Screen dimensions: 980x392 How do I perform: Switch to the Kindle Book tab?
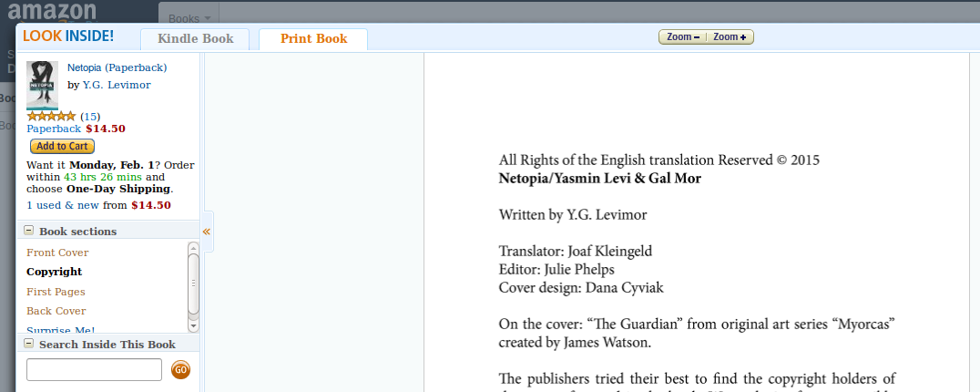click(195, 39)
